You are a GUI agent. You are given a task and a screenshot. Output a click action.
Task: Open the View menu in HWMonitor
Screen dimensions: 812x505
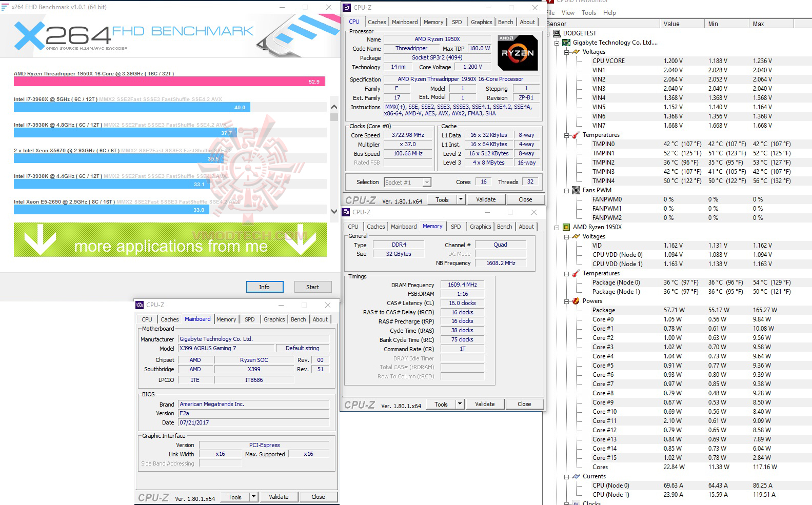click(x=568, y=13)
